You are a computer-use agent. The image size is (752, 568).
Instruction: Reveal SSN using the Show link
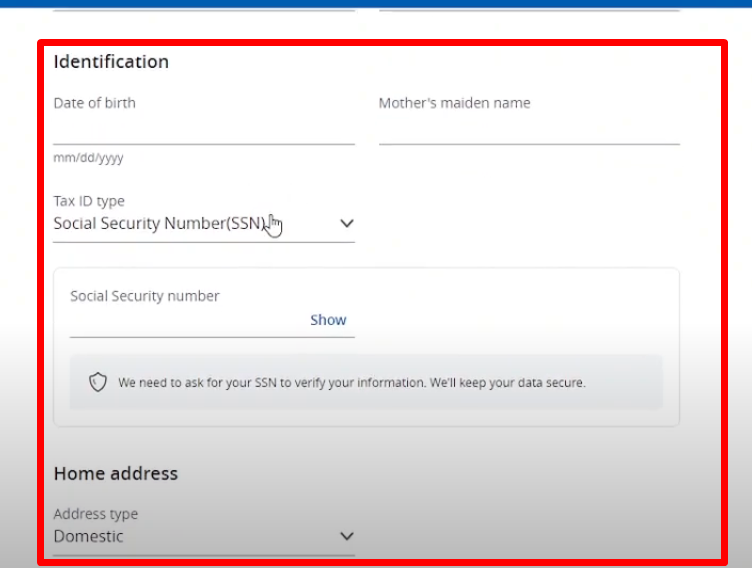click(x=328, y=320)
